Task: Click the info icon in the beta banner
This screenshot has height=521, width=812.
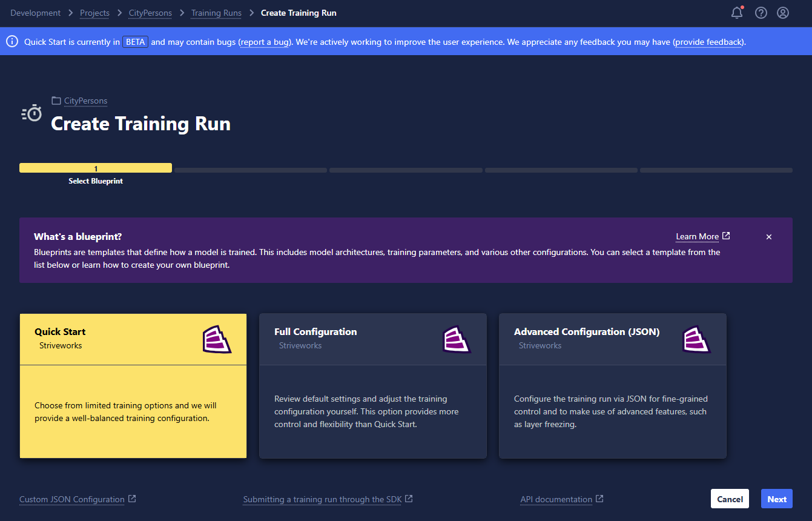Action: 12,41
